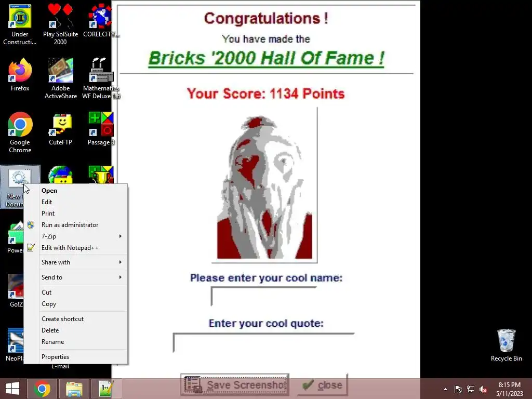
Task: Choose Edit in the context menu
Action: pos(76,202)
